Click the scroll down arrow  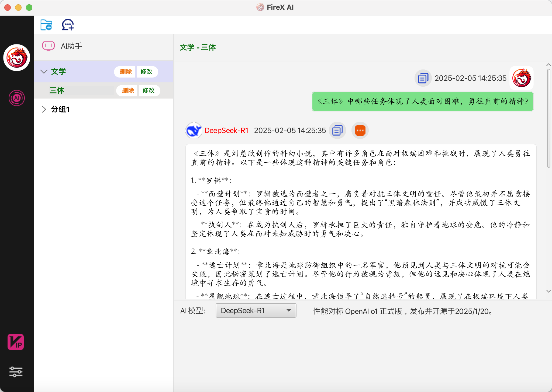click(x=548, y=291)
